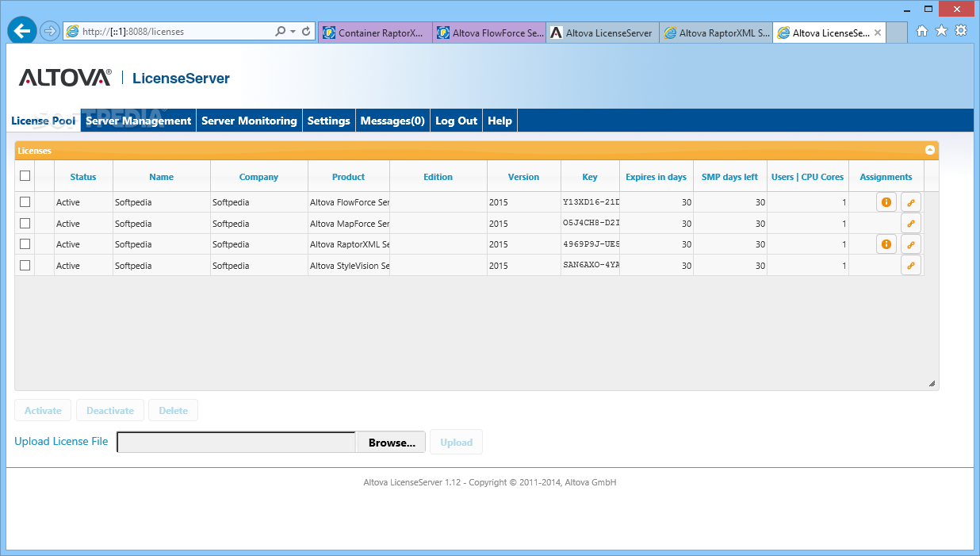The width and height of the screenshot is (980, 556).
Task: Collapse the Licenses panel with orange arrow
Action: point(930,150)
